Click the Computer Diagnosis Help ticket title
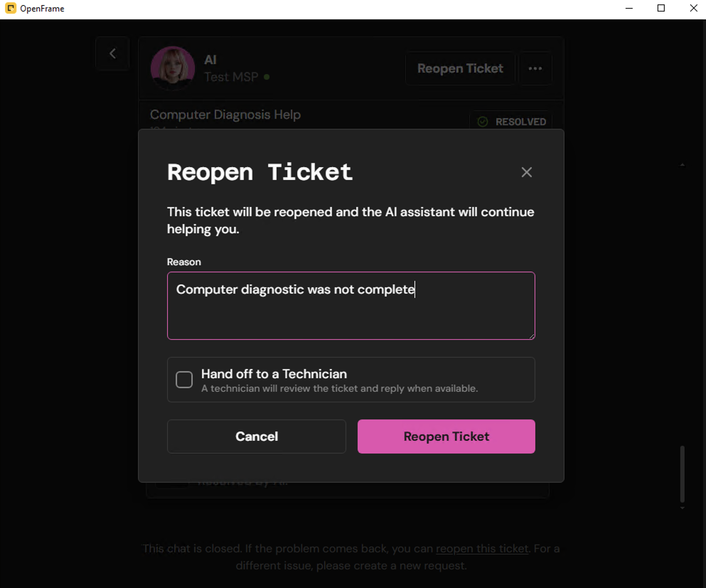Viewport: 706px width, 588px height. pos(225,114)
